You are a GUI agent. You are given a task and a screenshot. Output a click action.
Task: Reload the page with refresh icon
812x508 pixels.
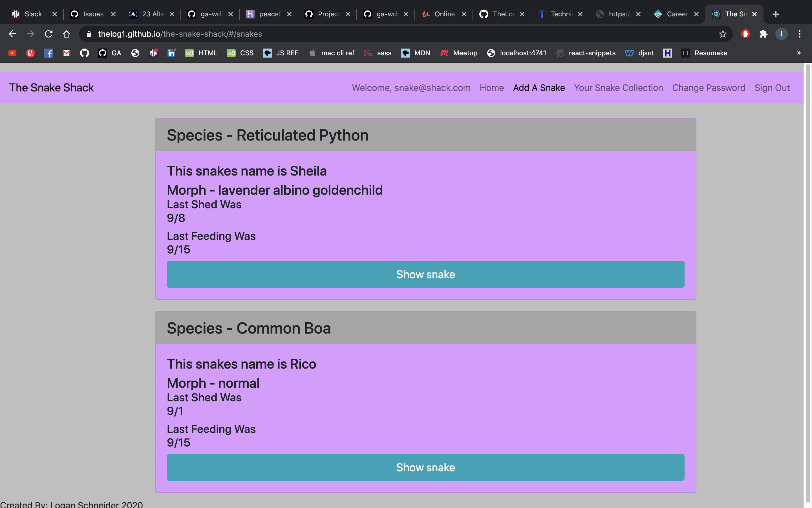click(49, 34)
